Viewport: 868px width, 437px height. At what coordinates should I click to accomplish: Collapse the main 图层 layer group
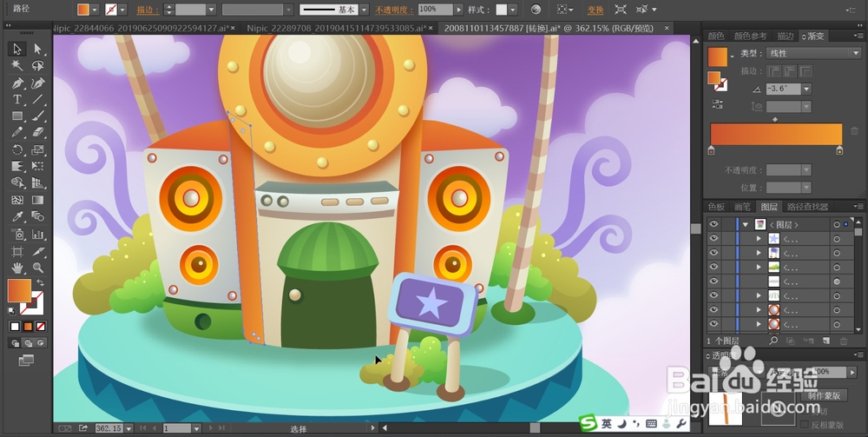745,224
